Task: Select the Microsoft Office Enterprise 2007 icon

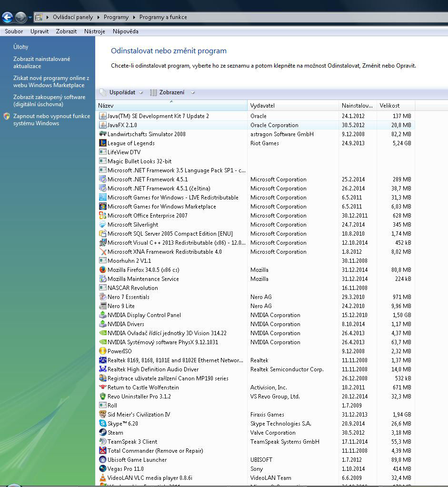Action: (x=103, y=216)
